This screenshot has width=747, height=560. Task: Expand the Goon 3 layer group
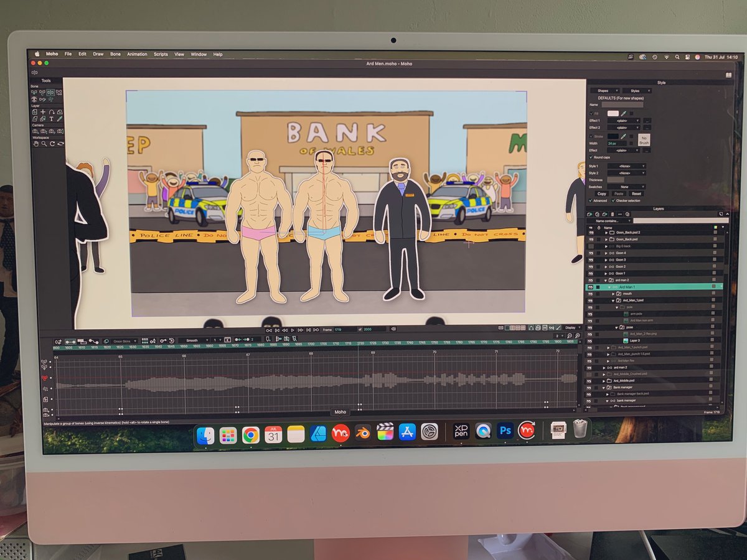coord(606,260)
